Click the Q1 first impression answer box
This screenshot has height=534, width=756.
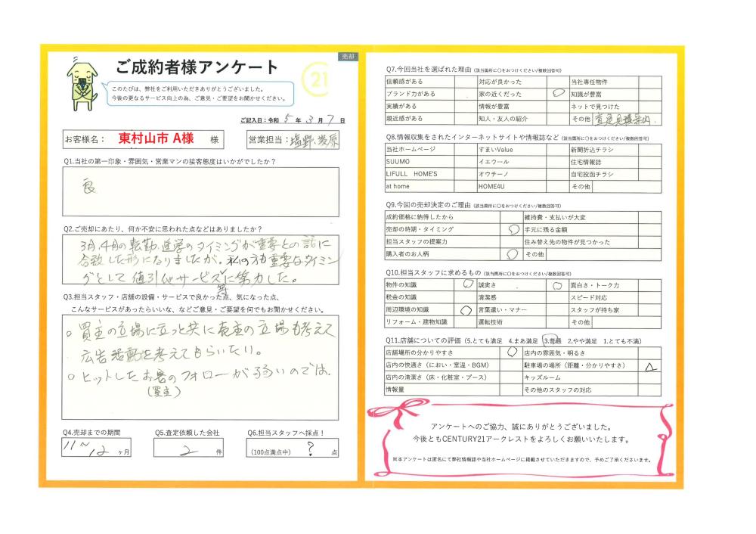tap(200, 191)
